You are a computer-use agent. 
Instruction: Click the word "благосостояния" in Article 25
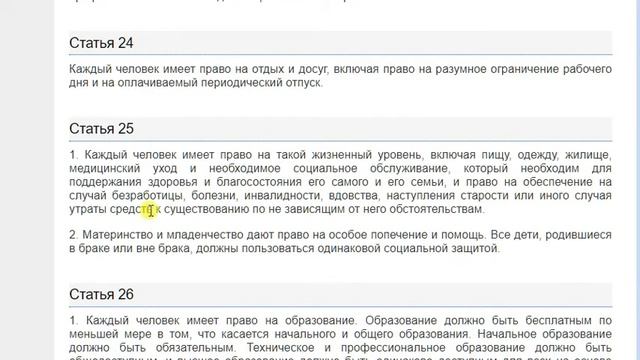click(x=260, y=182)
